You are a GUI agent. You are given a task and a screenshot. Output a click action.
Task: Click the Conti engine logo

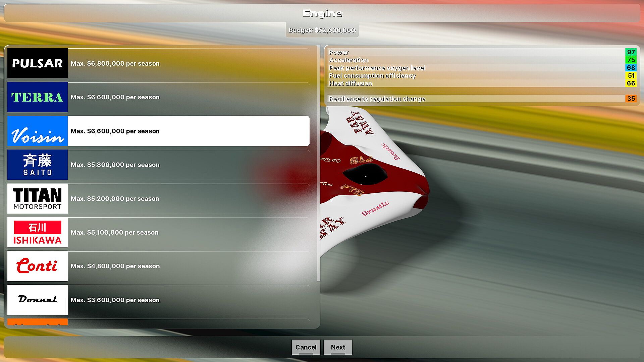pyautogui.click(x=37, y=266)
